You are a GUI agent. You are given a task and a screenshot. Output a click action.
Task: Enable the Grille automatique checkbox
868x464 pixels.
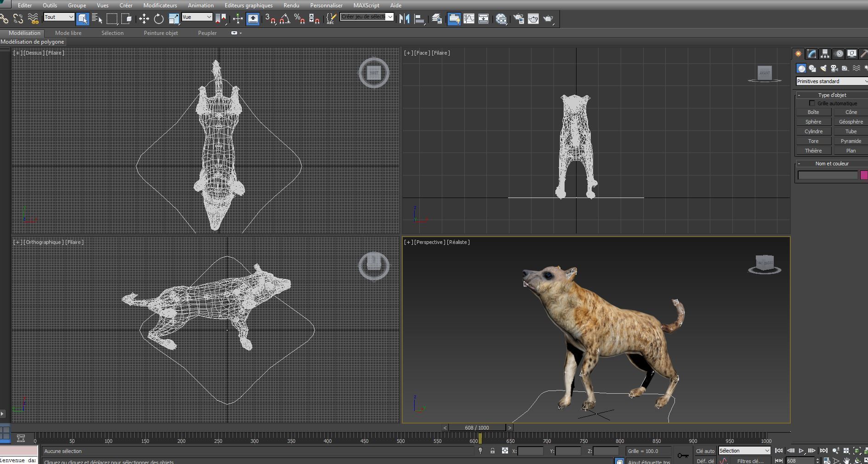point(812,103)
